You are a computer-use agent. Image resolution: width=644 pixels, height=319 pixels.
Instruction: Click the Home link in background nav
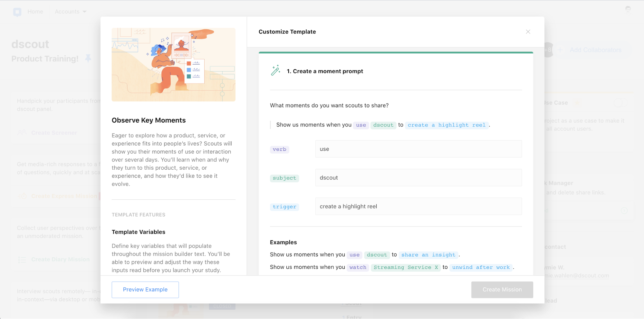point(35,12)
